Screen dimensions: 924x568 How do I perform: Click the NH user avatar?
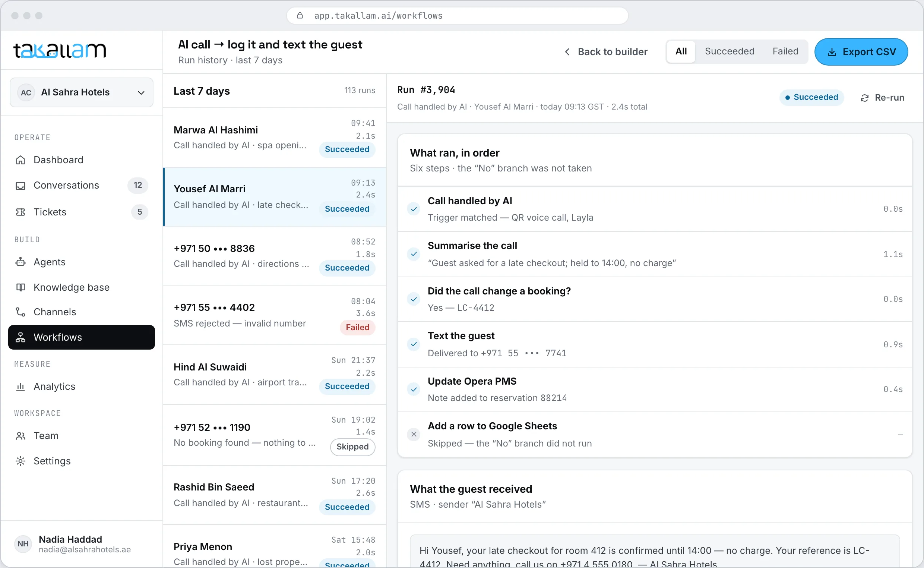coord(23,544)
